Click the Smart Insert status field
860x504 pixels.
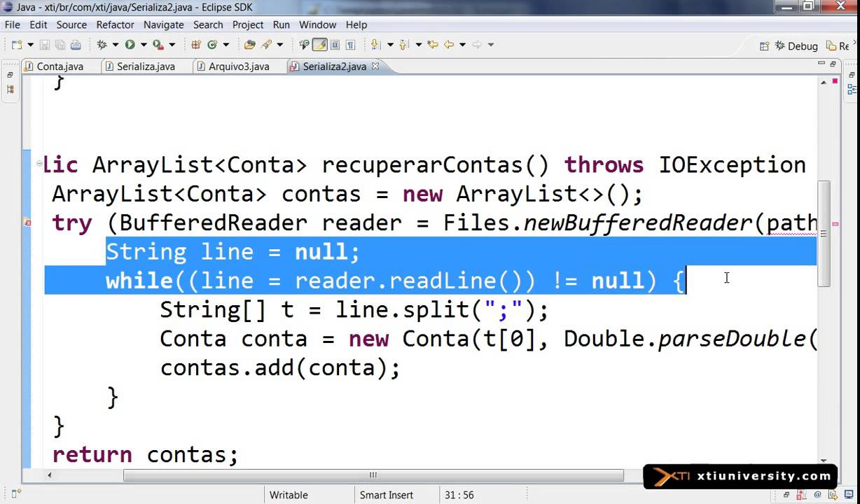coord(387,495)
